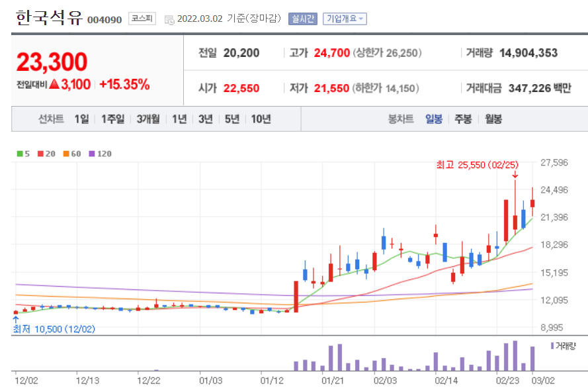
Task: Select the 1일 line chart period
Action: [81, 119]
